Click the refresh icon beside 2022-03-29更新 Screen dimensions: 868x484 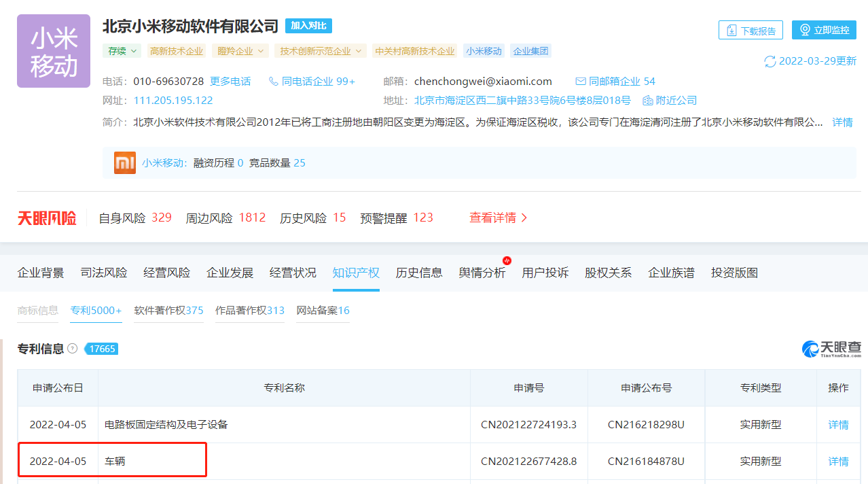770,61
